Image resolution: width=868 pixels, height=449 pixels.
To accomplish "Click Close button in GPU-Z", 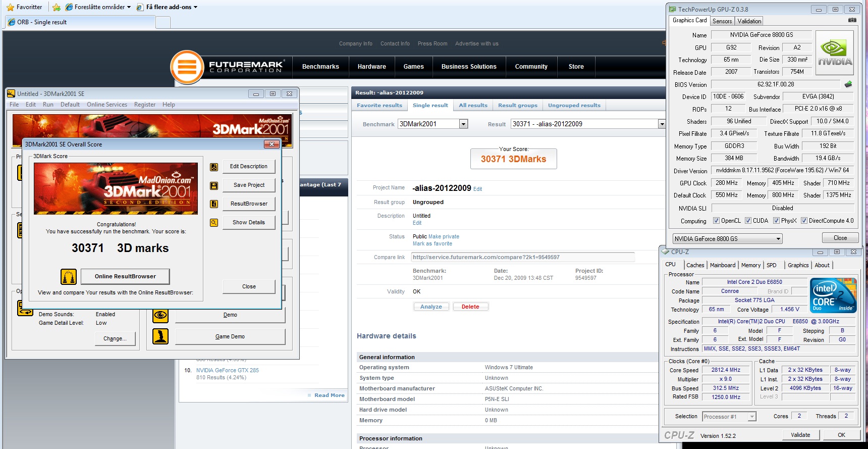I will [840, 238].
